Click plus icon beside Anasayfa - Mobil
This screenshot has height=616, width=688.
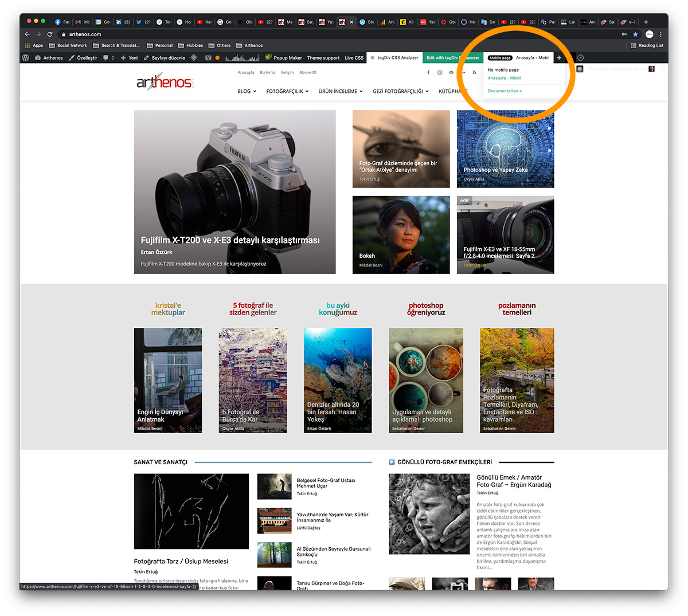click(x=559, y=58)
